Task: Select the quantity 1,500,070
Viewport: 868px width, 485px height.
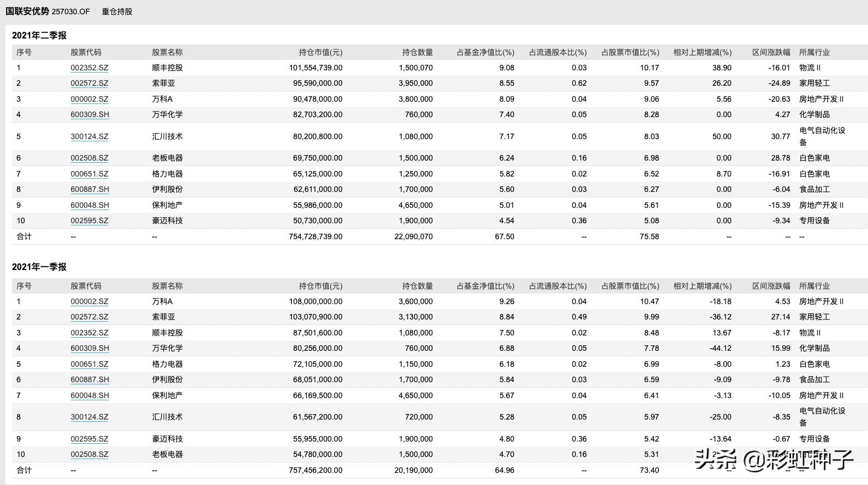Action: [416, 68]
